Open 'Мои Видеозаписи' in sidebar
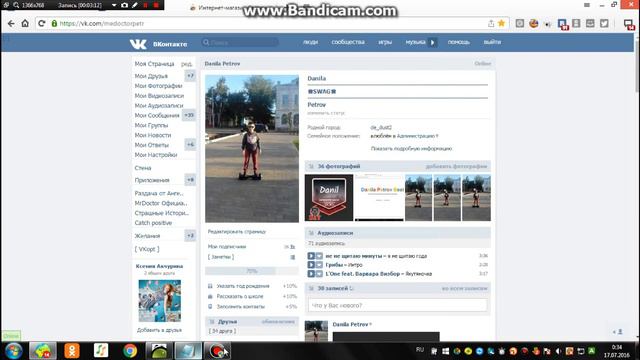 159,96
